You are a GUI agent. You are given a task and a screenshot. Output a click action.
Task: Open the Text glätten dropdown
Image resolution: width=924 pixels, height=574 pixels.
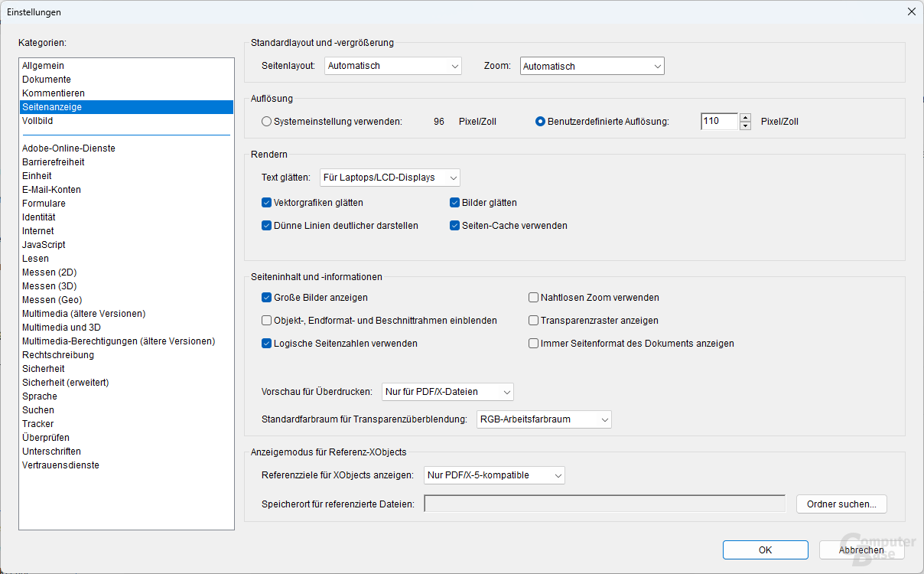[390, 178]
